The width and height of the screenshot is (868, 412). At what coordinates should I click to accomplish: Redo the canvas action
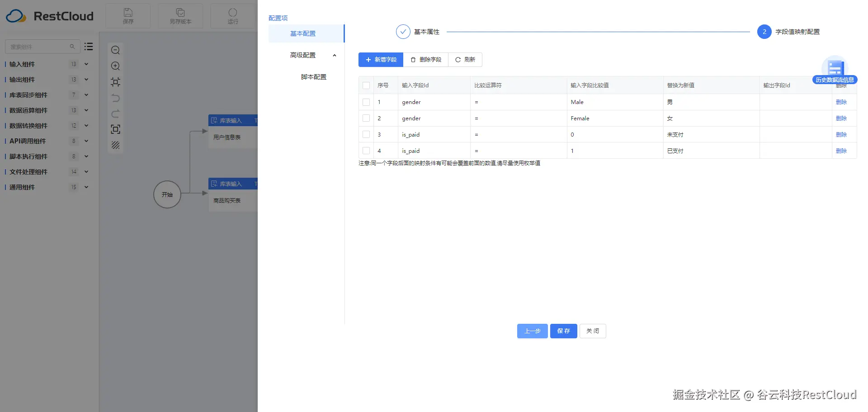pos(116,114)
